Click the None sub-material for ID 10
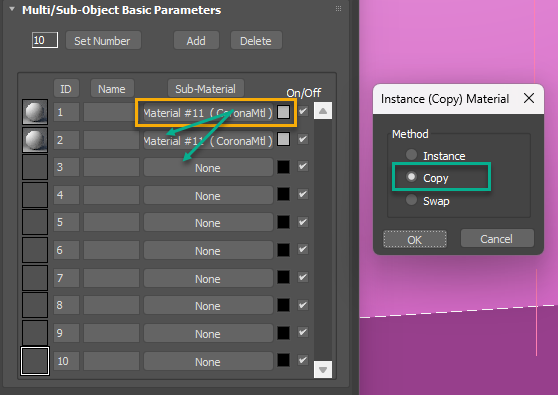558x395 pixels. point(208,361)
